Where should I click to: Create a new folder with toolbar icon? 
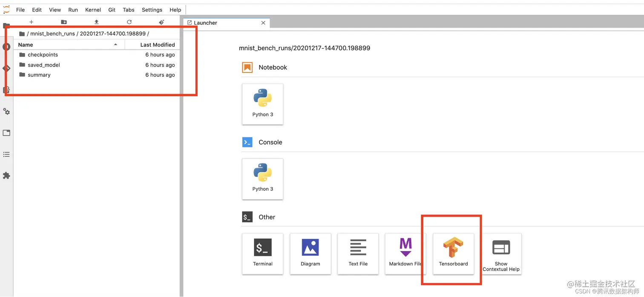click(x=64, y=22)
